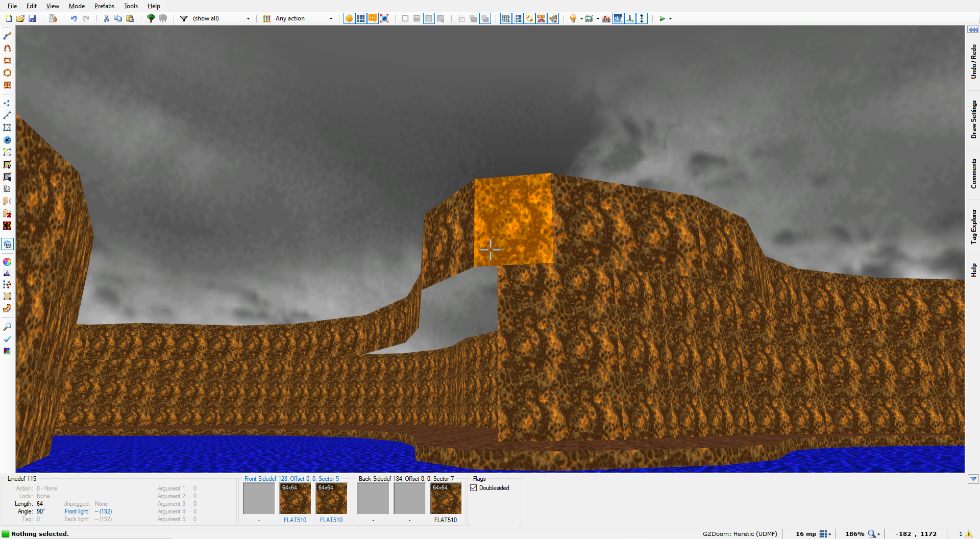The height and width of the screenshot is (539, 980).
Task: Uncheck the Doublesided flag checkbox
Action: pyautogui.click(x=474, y=488)
